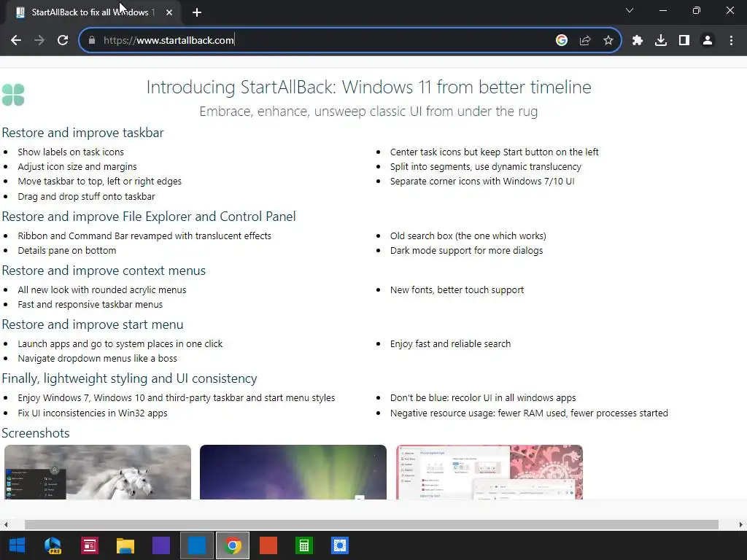
Task: Open the aurora screenshot thumbnail
Action: (x=293, y=472)
